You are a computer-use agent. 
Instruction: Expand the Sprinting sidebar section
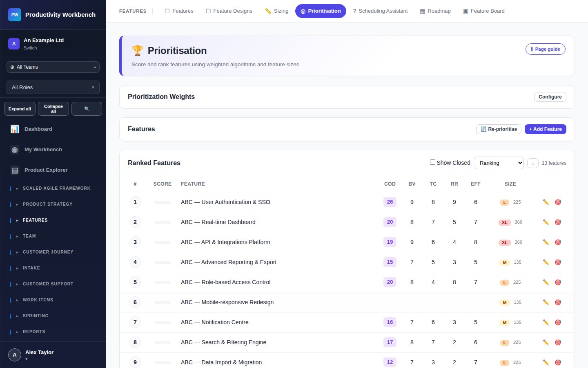pos(53,316)
